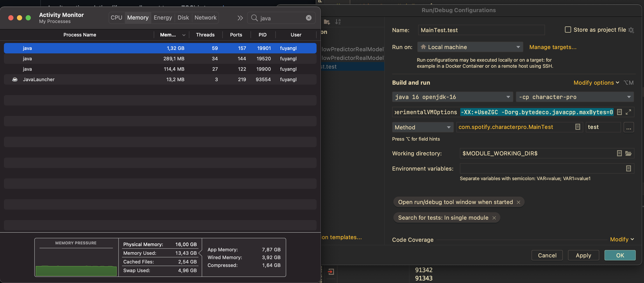Viewport: 644px width, 283px height.
Task: Switch to the CPU tab in Activity Monitor
Action: tap(117, 18)
